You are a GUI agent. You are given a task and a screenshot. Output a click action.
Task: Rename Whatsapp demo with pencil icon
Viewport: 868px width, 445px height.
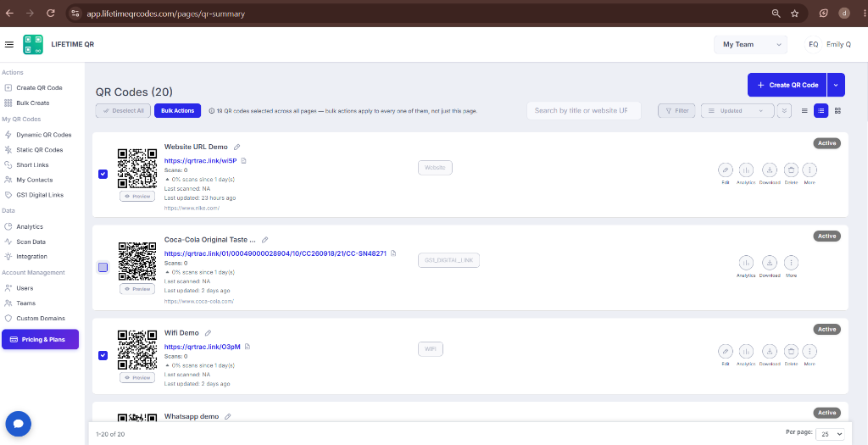pos(227,417)
